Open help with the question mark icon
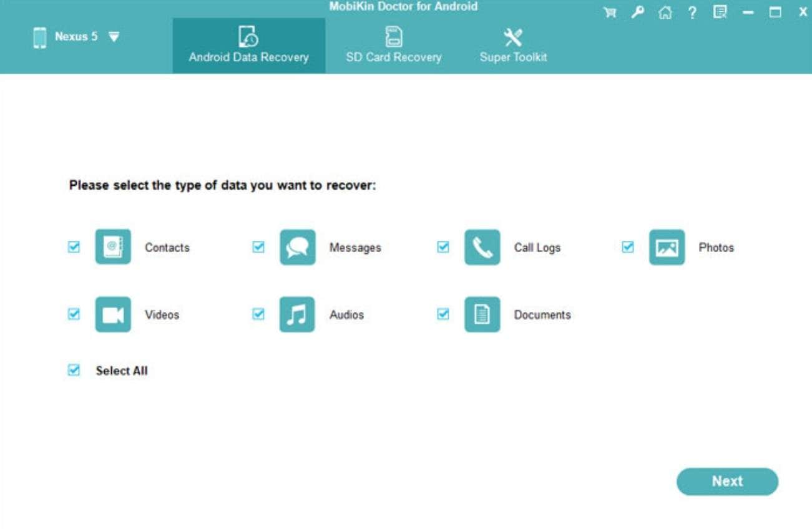 692,12
